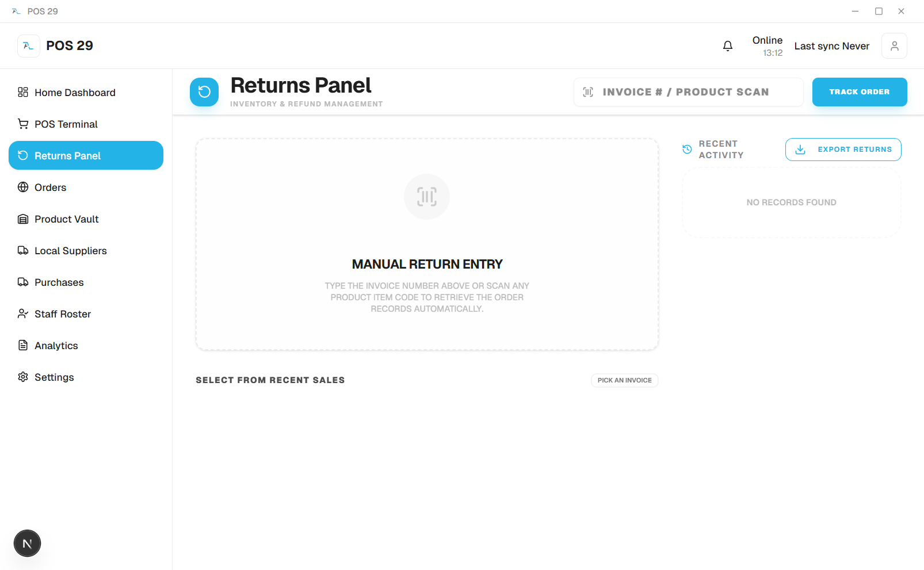The height and width of the screenshot is (570, 924).
Task: Click POS 29 logo icon in header
Action: coord(29,46)
